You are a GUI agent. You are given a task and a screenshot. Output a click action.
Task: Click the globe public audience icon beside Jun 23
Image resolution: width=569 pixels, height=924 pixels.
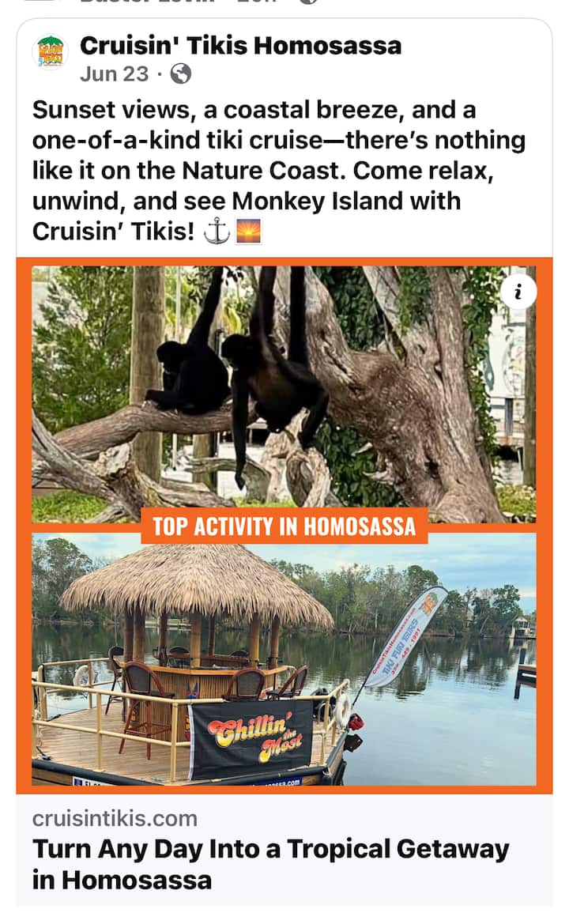pos(181,74)
